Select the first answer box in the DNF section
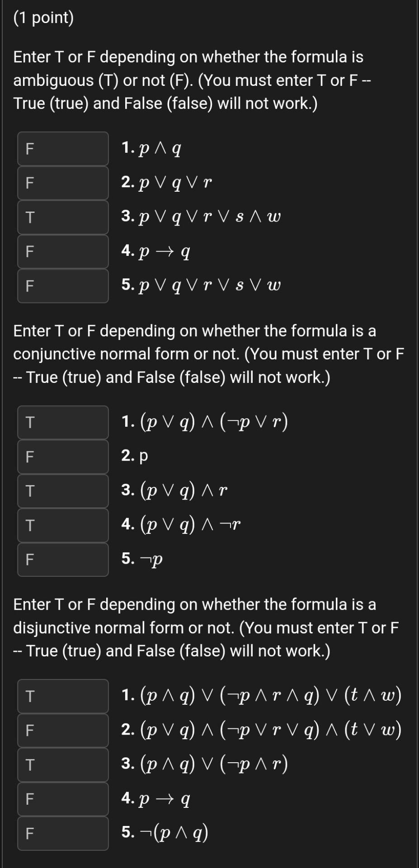 pos(63,697)
